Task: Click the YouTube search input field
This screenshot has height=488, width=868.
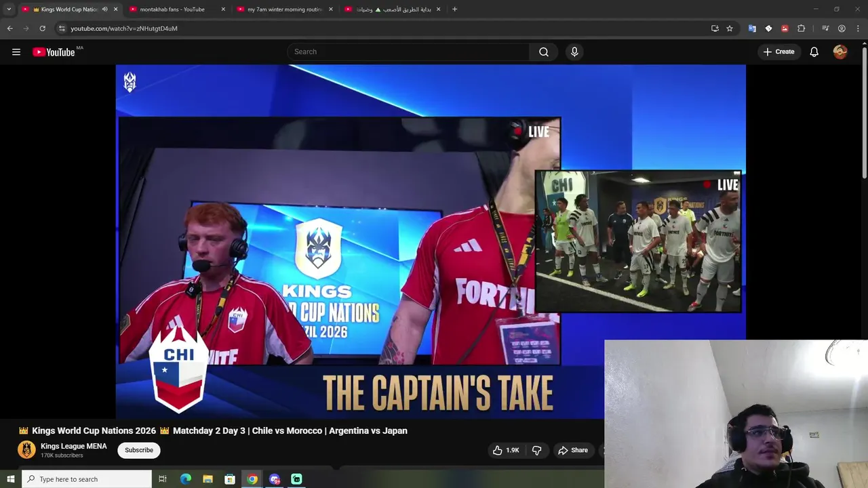Action: point(409,52)
